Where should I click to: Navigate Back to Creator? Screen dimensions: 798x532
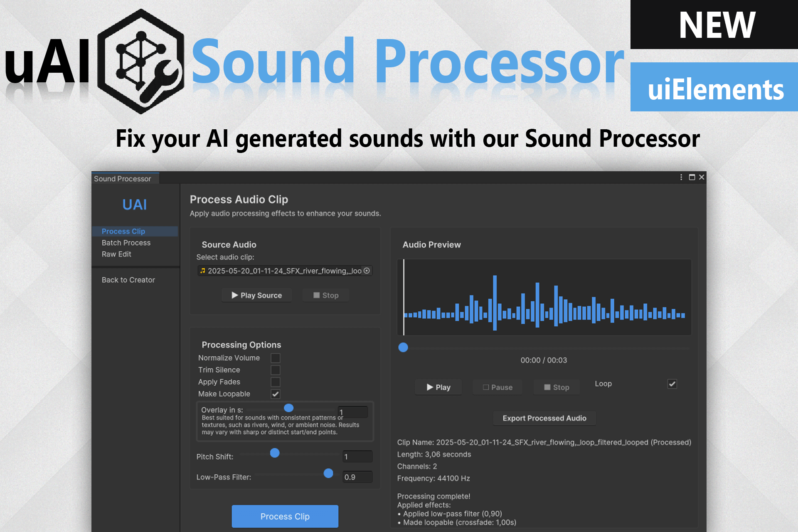tap(128, 280)
